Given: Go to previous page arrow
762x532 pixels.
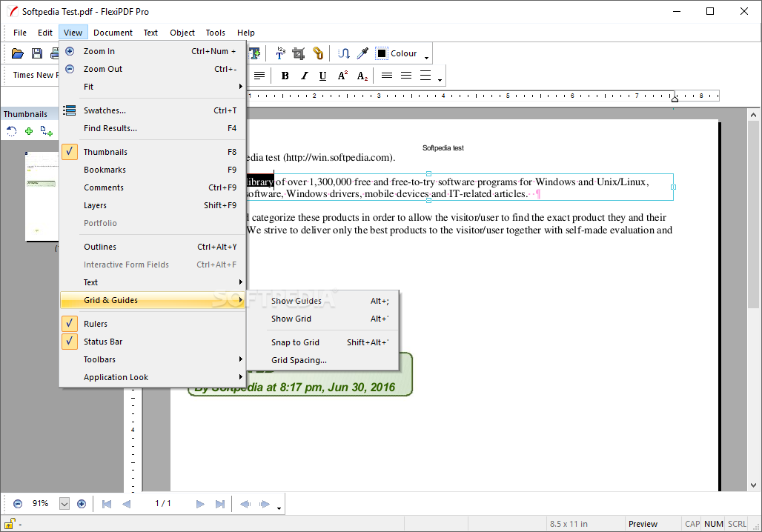Looking at the screenshot, I should (126, 504).
